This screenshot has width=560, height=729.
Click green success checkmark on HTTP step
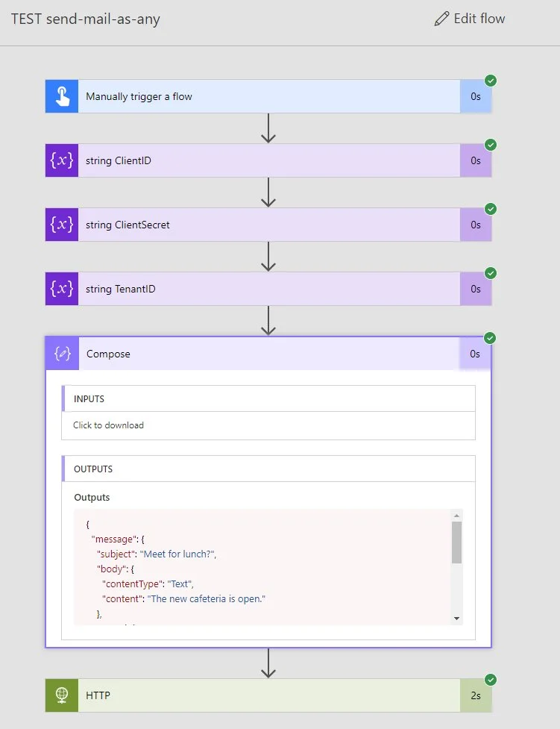(x=490, y=680)
